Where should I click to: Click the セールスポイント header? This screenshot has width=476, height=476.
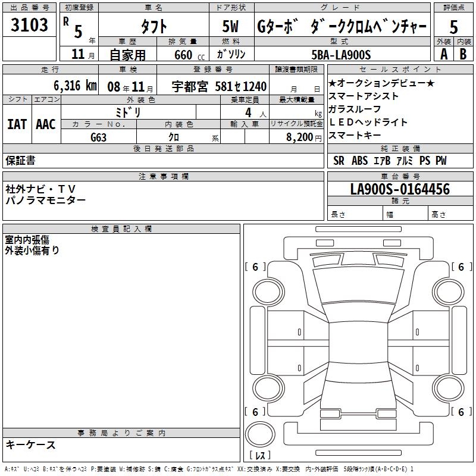coord(400,69)
